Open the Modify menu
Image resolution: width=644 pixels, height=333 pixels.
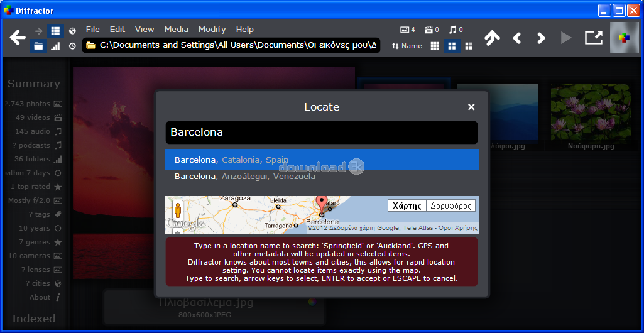pos(212,29)
